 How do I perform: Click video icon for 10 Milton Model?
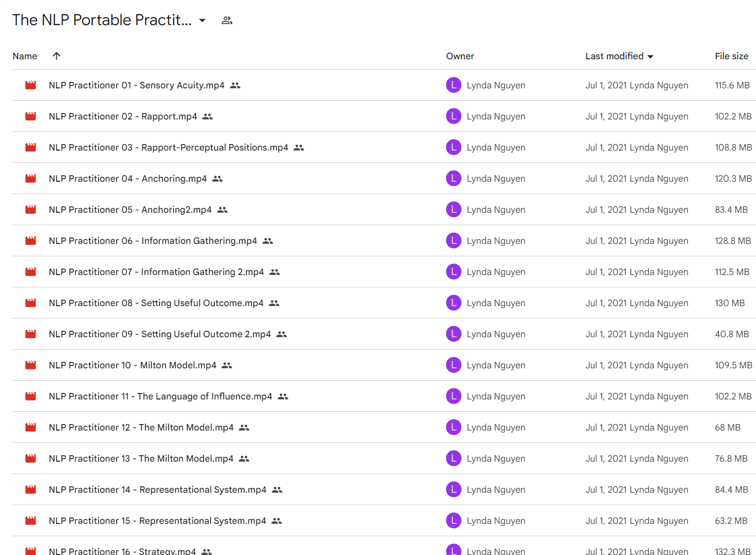31,365
